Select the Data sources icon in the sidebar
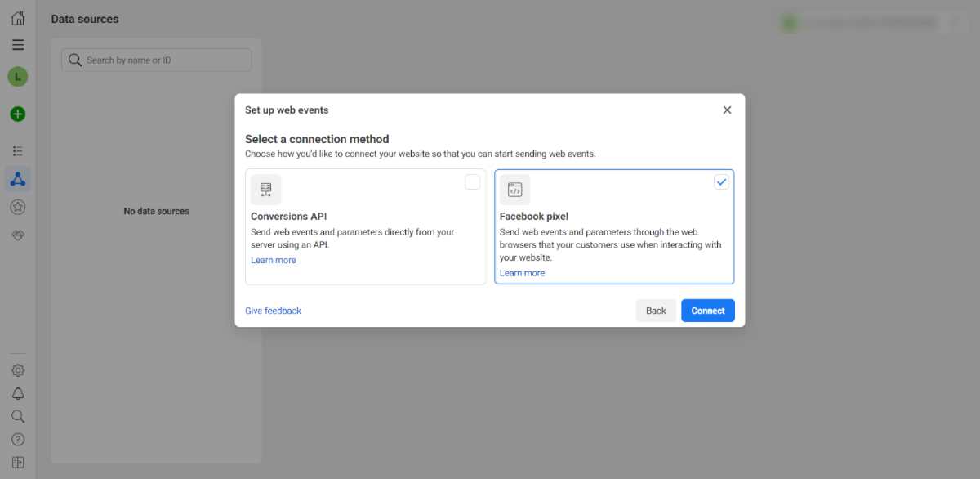Image resolution: width=980 pixels, height=479 pixels. click(18, 179)
